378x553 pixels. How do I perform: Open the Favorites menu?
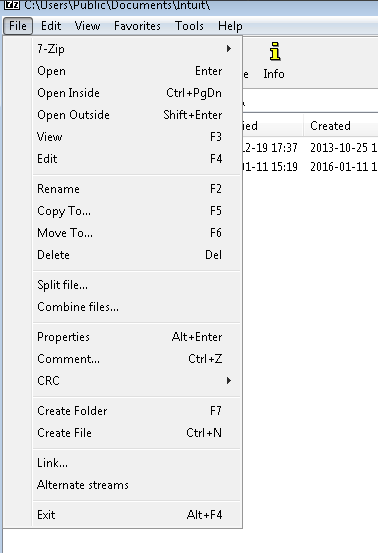(137, 26)
